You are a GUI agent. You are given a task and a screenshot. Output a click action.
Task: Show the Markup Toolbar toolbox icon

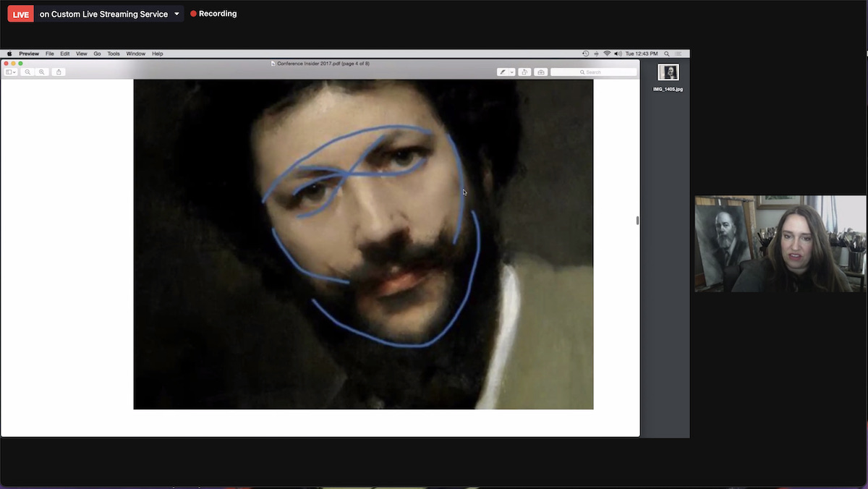coord(540,72)
